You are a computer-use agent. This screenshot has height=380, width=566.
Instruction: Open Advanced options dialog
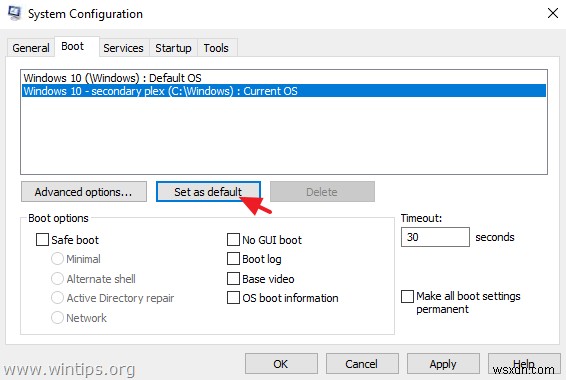point(84,192)
